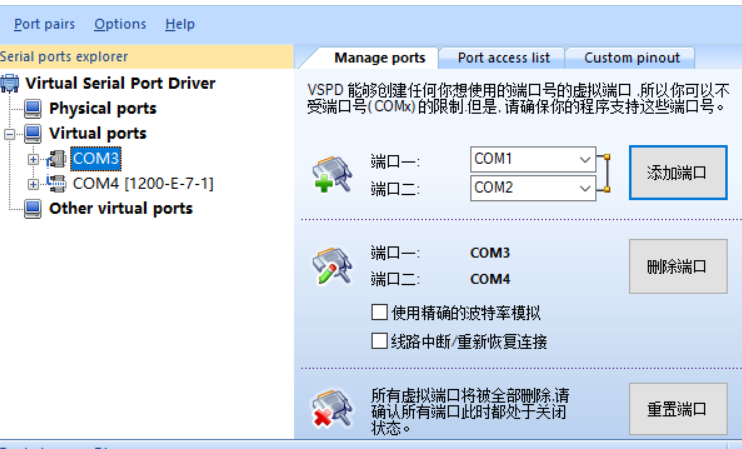742x449 pixels.
Task: Collapse the Virtual ports tree node
Action: click(x=10, y=133)
